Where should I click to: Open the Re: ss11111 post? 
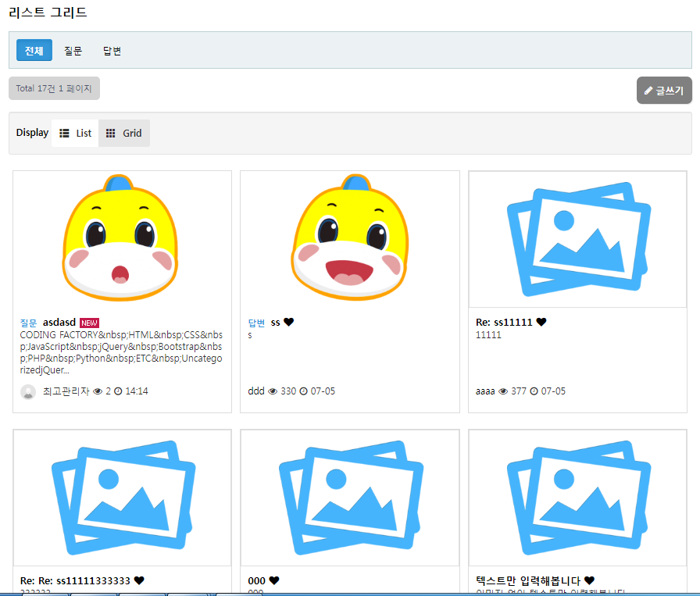504,322
